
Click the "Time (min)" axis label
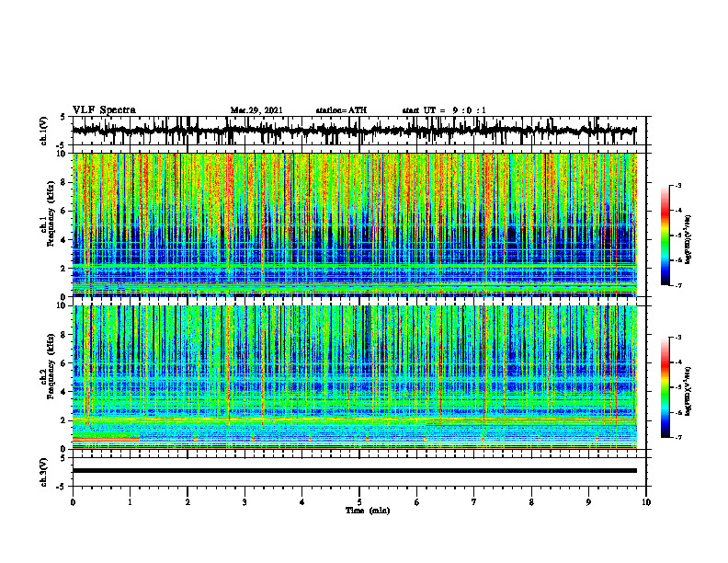[368, 511]
